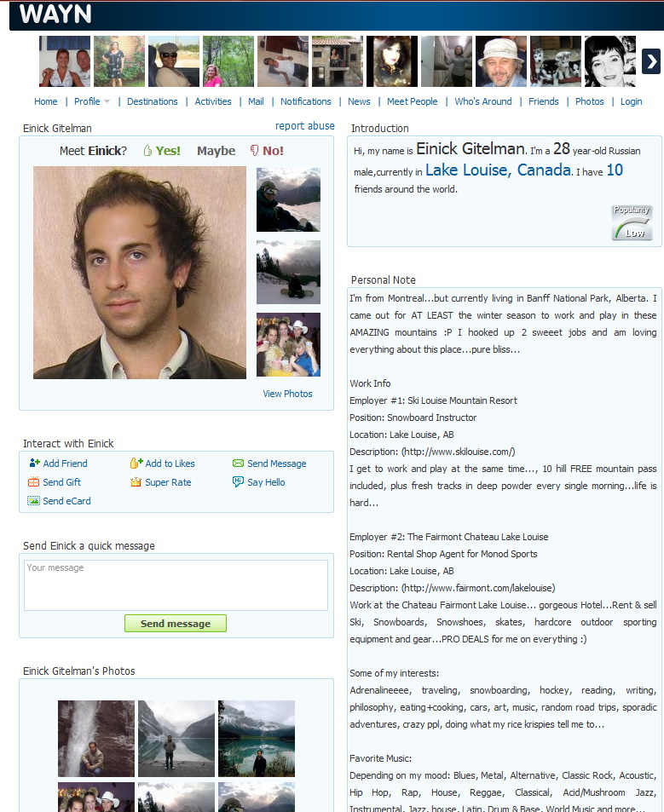Open the waterfall photo thumbnail
Viewport: 664px width, 812px height.
click(x=96, y=739)
